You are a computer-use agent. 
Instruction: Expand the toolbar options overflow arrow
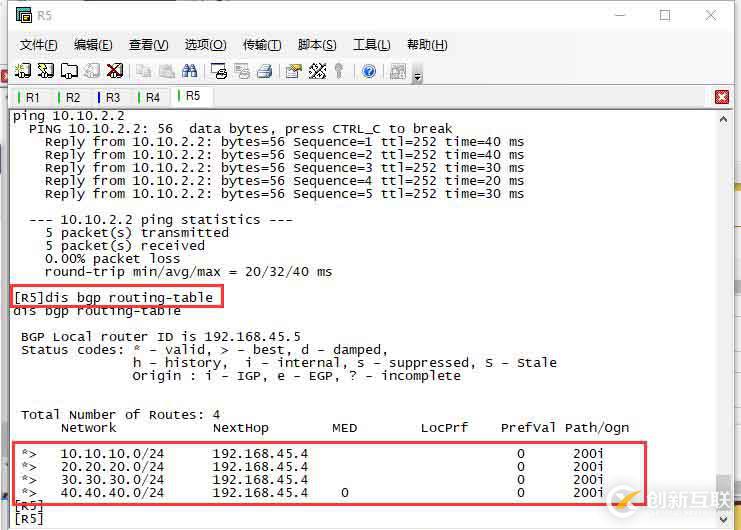pyautogui.click(x=417, y=77)
